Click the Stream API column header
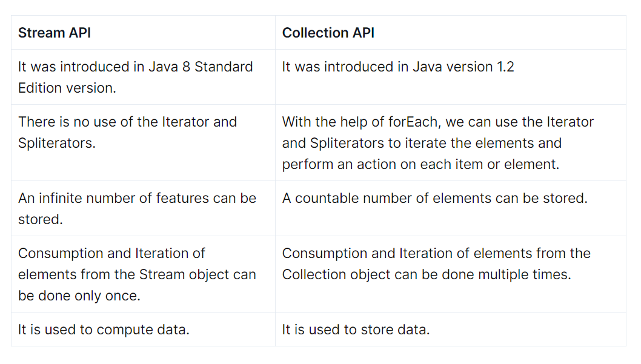 click(143, 33)
